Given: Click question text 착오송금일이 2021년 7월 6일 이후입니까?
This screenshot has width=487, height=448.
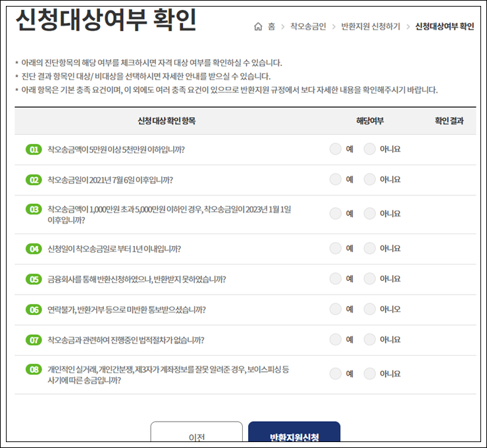Looking at the screenshot, I should tap(110, 180).
